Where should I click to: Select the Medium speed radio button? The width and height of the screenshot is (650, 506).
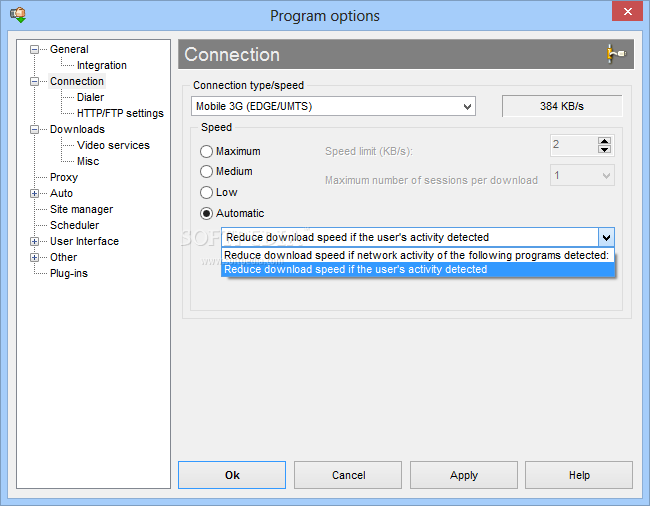click(206, 172)
